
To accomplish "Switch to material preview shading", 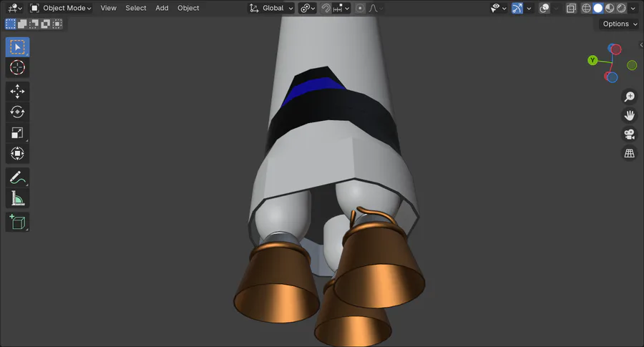I will (610, 8).
